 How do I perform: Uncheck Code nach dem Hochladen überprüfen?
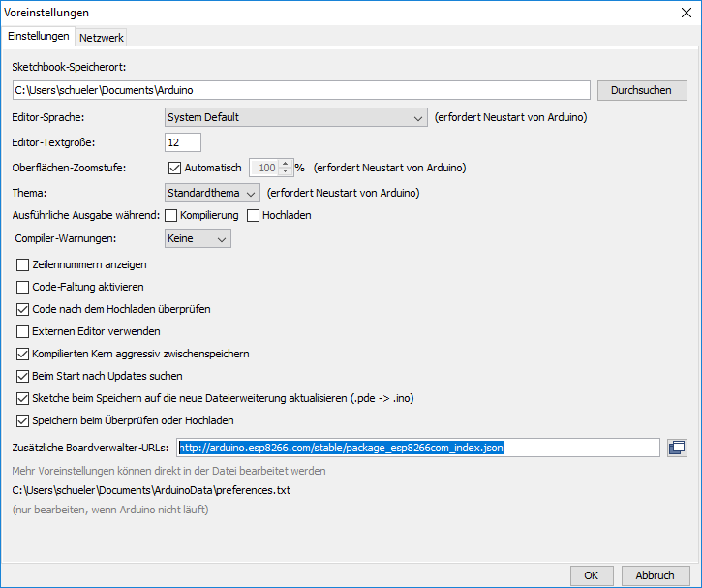click(23, 309)
